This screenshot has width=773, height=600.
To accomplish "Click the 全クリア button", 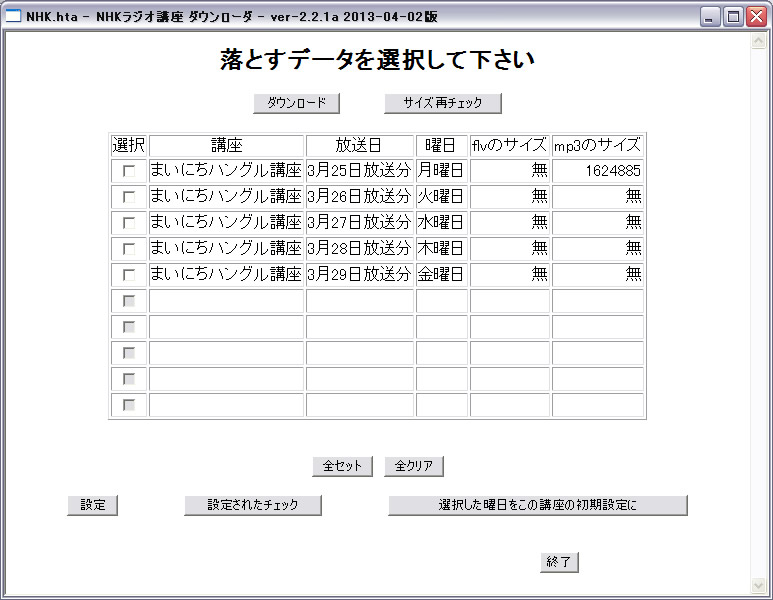I will (414, 466).
